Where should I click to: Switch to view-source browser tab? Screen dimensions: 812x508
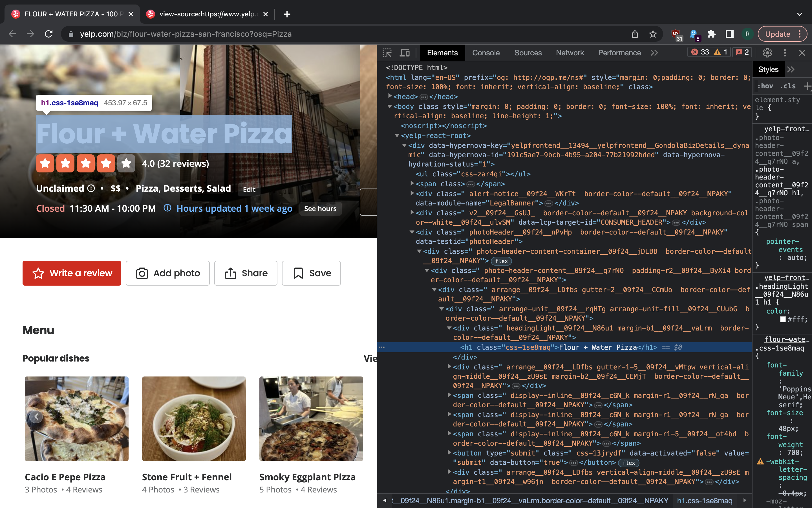(x=207, y=14)
